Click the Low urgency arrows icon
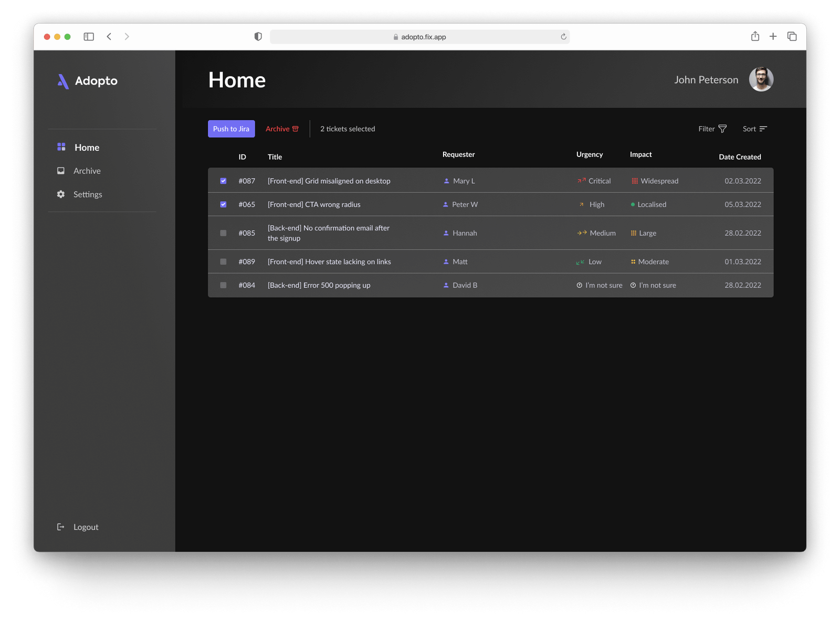Viewport: 840px width, 619px height. click(x=580, y=262)
